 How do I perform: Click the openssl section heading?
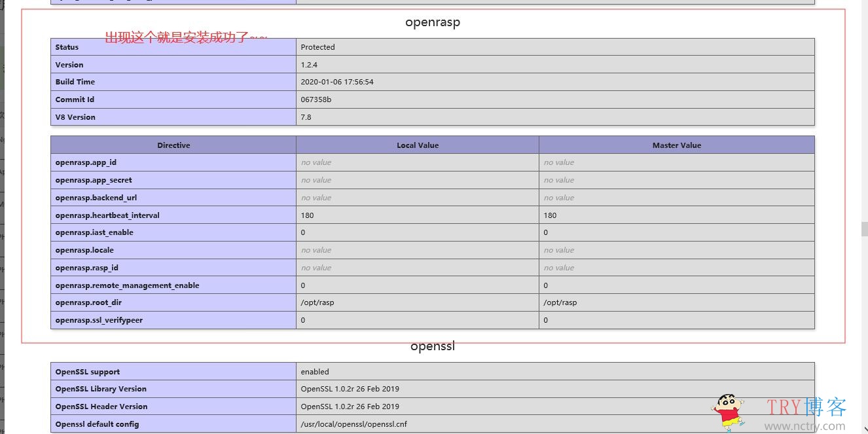(x=433, y=346)
